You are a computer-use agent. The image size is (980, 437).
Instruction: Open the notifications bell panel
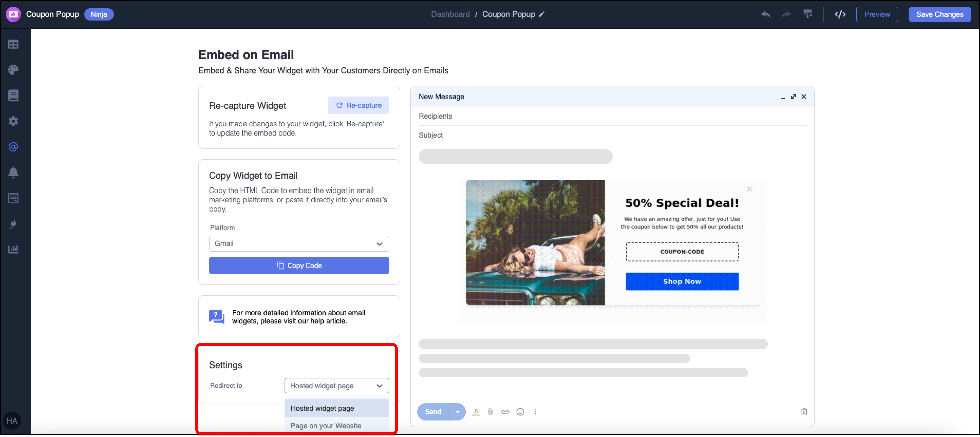[x=13, y=172]
